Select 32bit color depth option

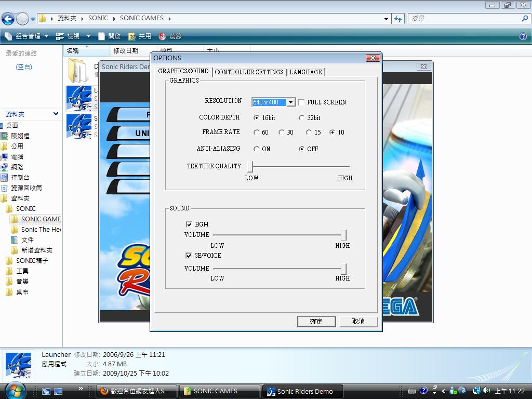tap(301, 118)
